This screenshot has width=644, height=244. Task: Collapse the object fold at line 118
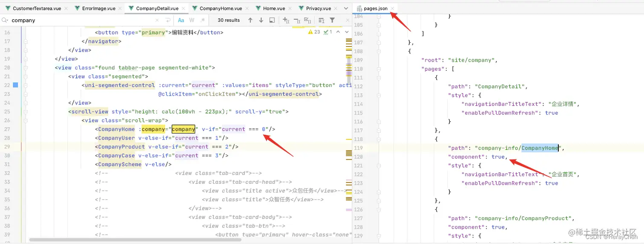click(x=379, y=139)
